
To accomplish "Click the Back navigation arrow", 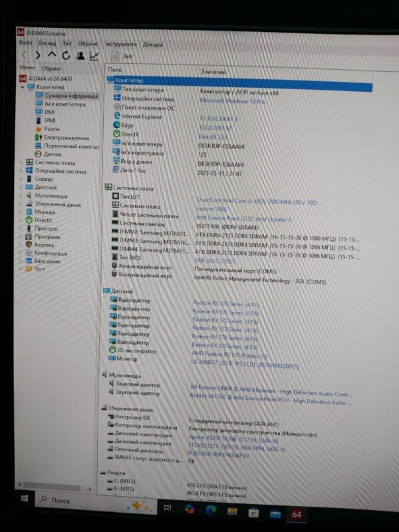I will [24, 55].
